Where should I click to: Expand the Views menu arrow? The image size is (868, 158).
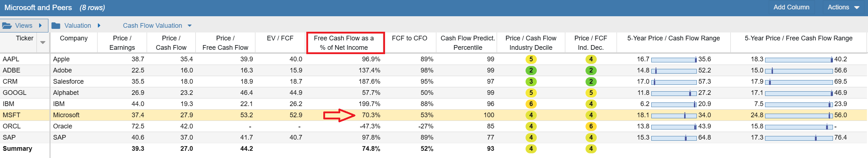click(40, 26)
